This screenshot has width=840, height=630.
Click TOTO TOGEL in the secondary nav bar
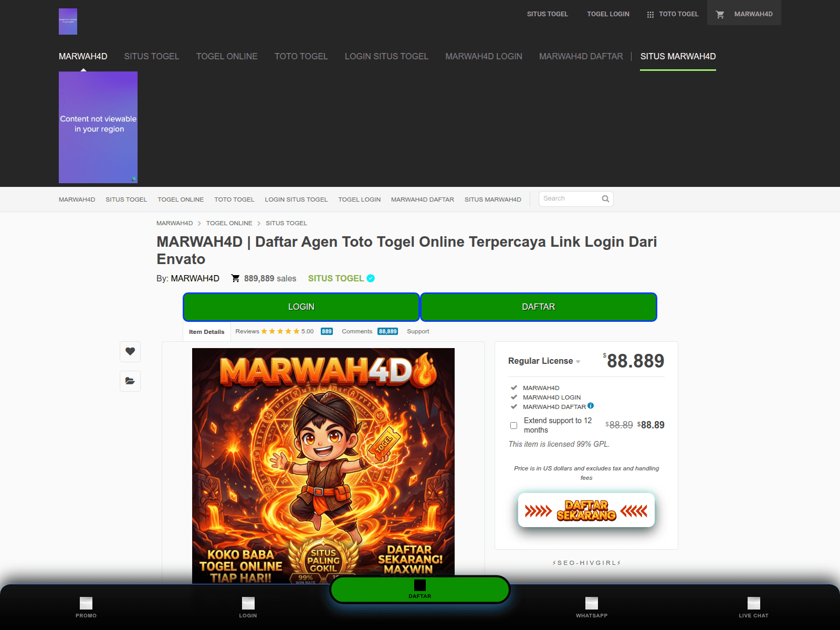(x=234, y=199)
